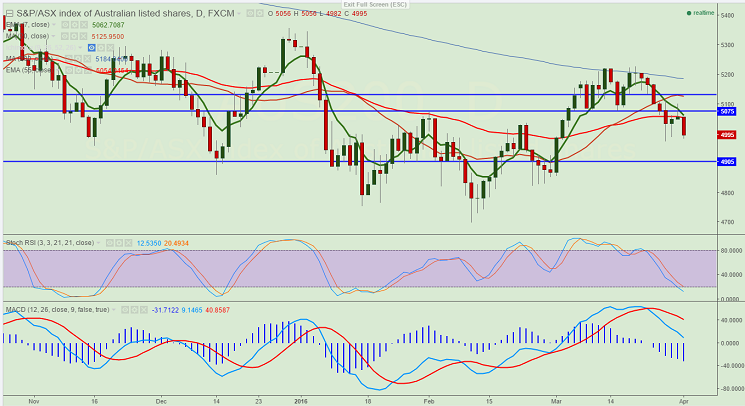This screenshot has width=745, height=406.
Task: Open EMA (7, close) settings gear
Action: point(75,25)
